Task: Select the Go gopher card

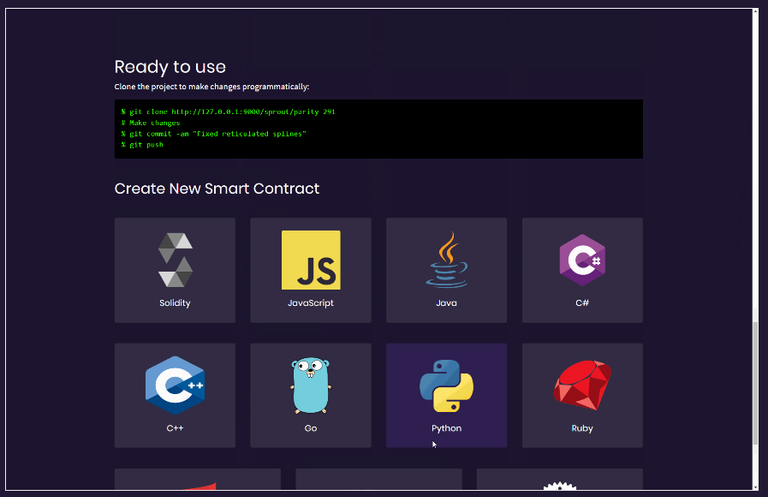Action: pos(311,396)
